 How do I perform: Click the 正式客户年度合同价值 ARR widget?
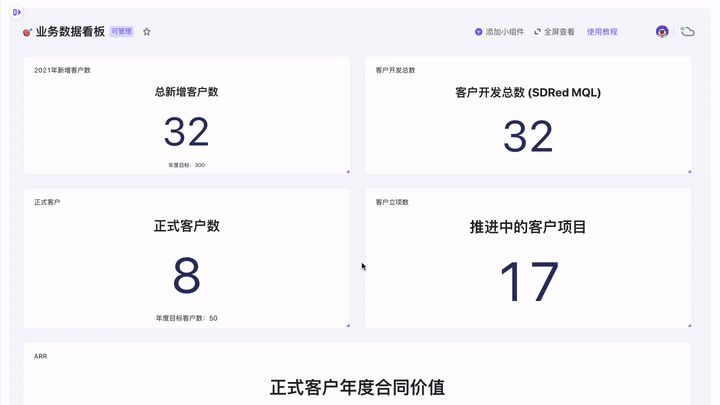(357, 385)
